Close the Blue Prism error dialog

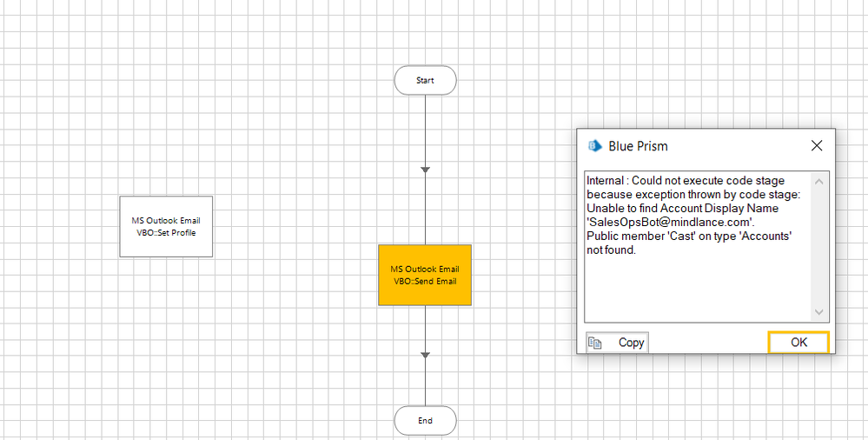(x=817, y=146)
